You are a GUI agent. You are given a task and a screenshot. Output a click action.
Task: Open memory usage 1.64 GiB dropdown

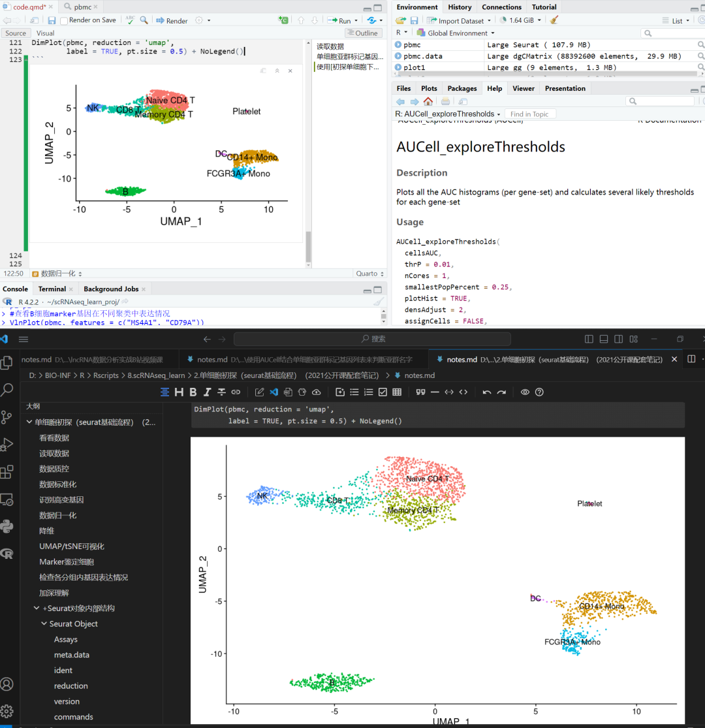(520, 20)
